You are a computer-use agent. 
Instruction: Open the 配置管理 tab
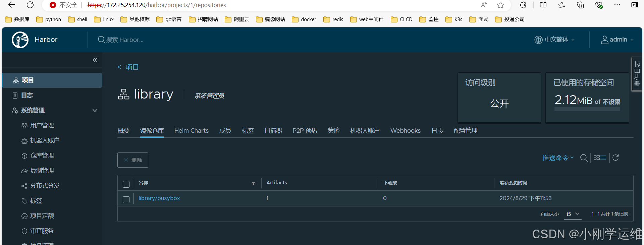(x=465, y=131)
